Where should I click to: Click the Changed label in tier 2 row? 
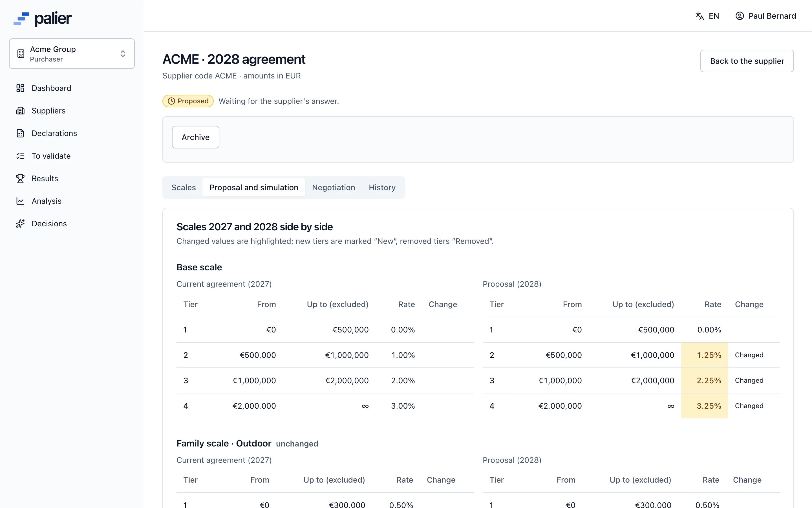(749, 355)
